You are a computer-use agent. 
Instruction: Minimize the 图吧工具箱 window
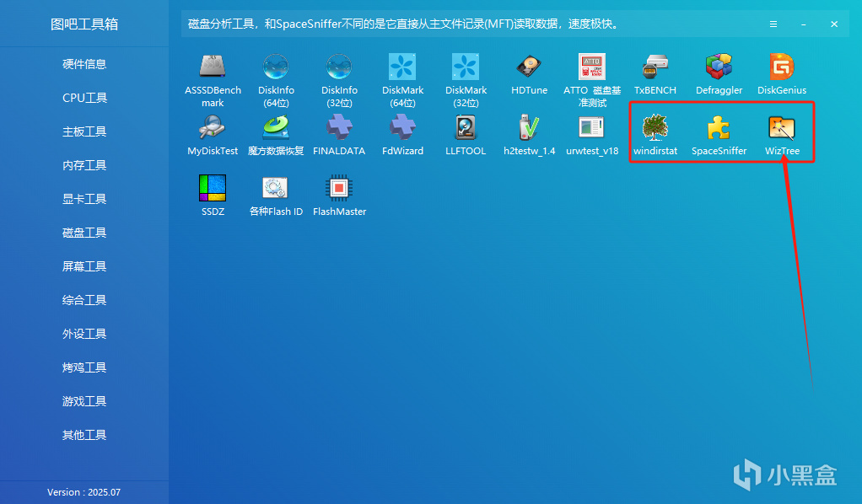tap(803, 24)
